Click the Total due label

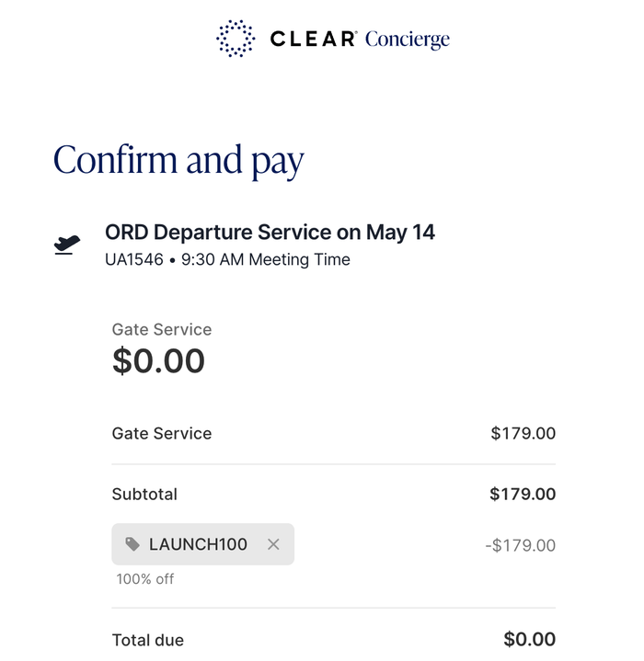(x=148, y=641)
